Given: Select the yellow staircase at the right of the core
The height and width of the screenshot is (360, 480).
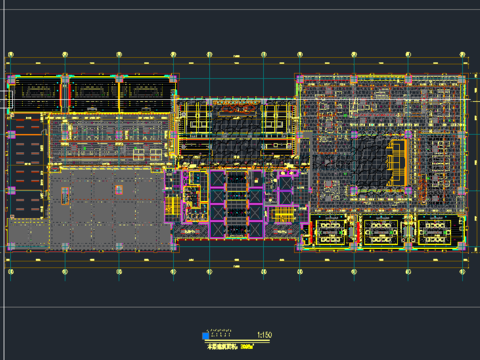Looking at the screenshot, I should (284, 217).
